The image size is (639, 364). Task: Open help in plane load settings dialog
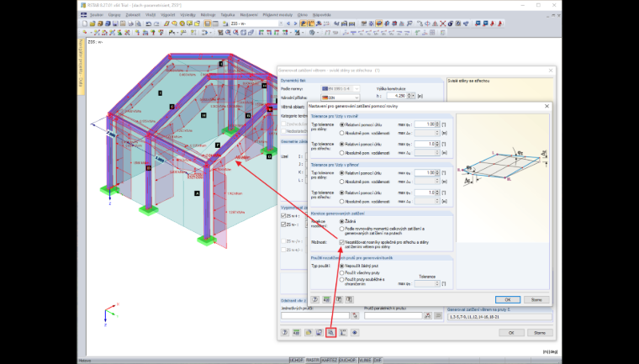click(315, 299)
